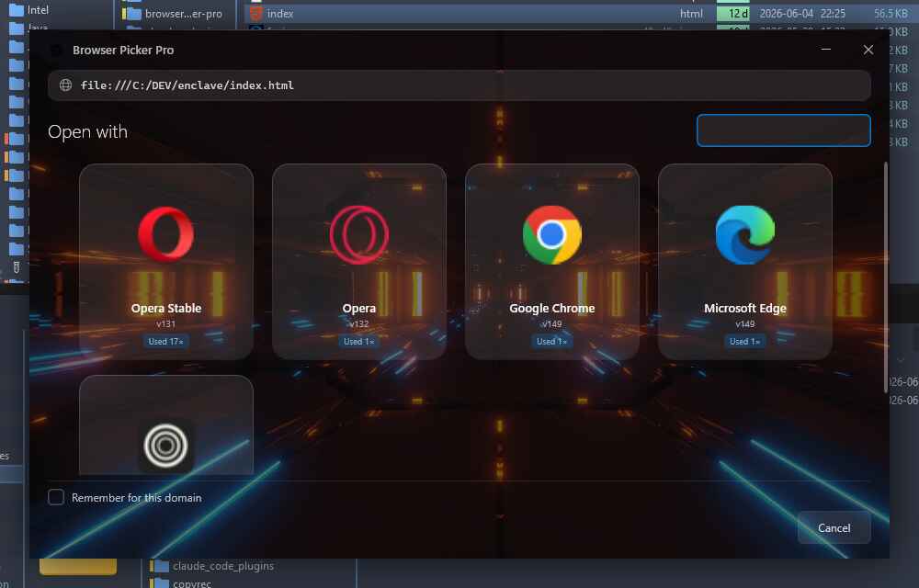Screen dimensions: 919x588
Task: Select the Microsoft Edge icon
Action: pyautogui.click(x=745, y=235)
